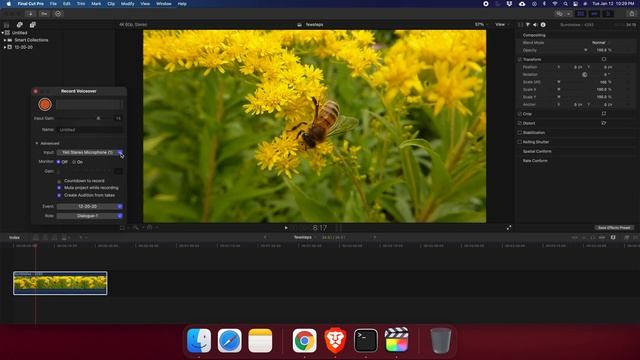Collapse the Untitled library

pyautogui.click(x=2, y=33)
